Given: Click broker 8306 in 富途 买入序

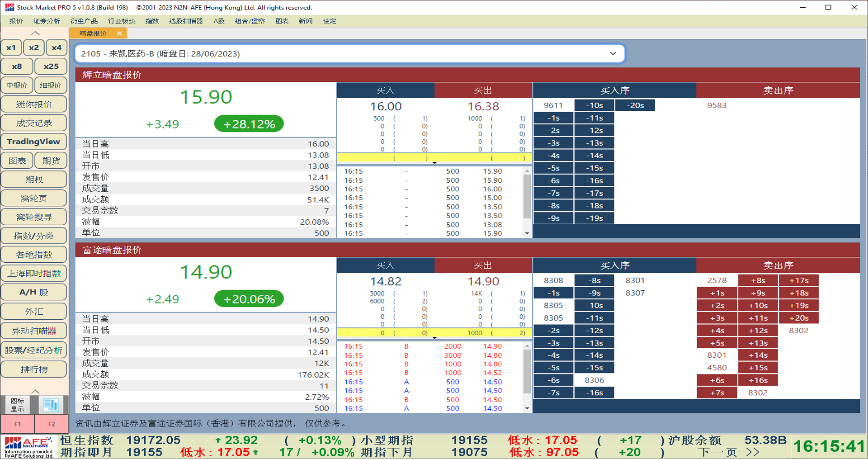Looking at the screenshot, I should coord(594,380).
